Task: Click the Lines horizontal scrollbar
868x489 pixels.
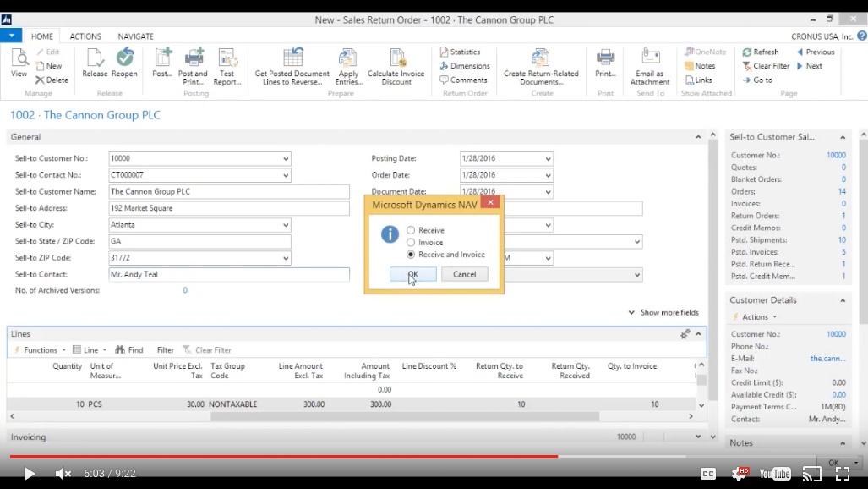Action: point(405,416)
